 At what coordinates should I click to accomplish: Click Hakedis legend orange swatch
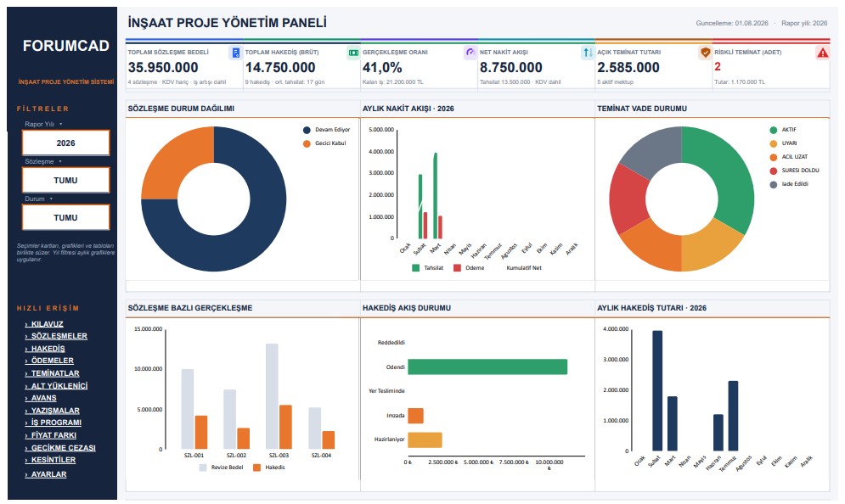[256, 468]
